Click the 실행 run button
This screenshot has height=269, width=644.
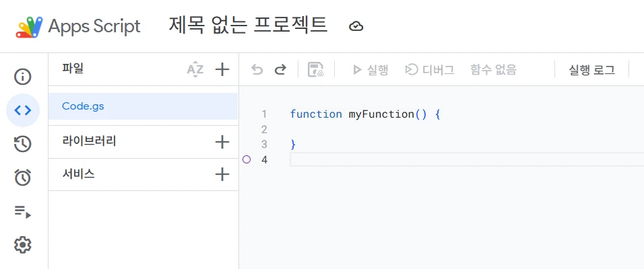click(371, 69)
